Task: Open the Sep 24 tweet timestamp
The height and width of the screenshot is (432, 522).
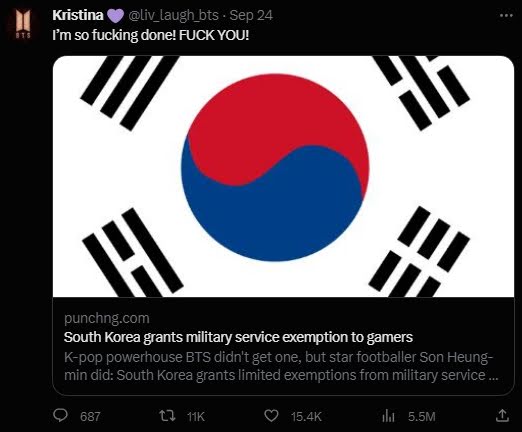Action: [251, 15]
